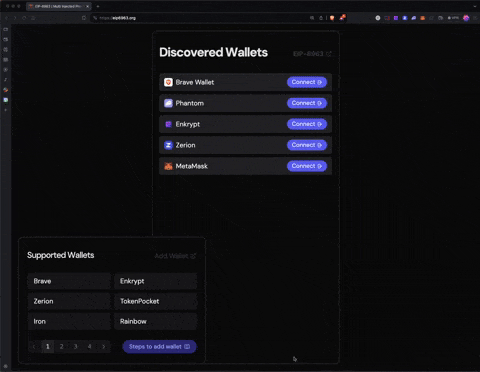The image size is (480, 372).
Task: Open the EIP-6963 external link
Action: pyautogui.click(x=312, y=54)
